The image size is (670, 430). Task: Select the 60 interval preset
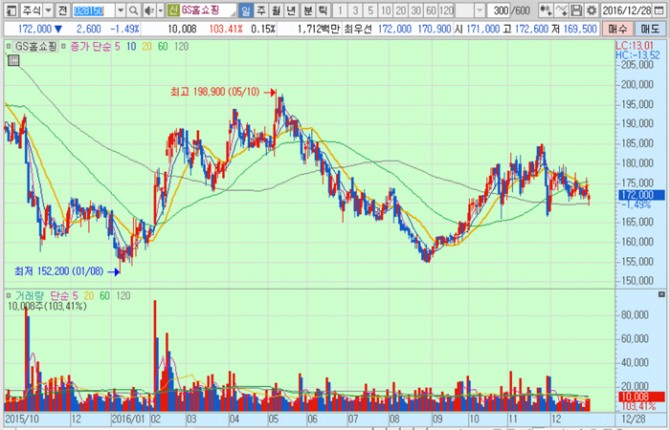[430, 9]
